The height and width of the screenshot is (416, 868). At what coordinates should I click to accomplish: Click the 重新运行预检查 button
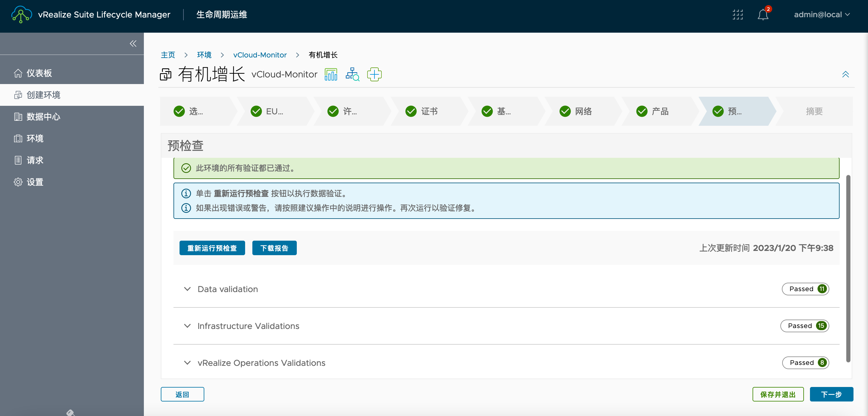click(x=212, y=248)
